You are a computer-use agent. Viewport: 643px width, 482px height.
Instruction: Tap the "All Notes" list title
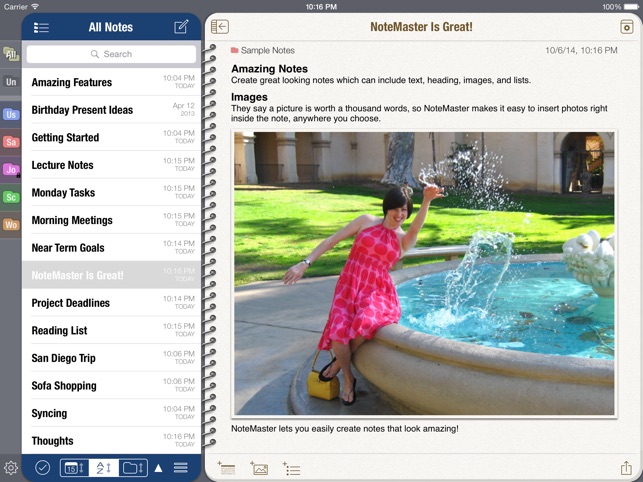click(x=111, y=27)
